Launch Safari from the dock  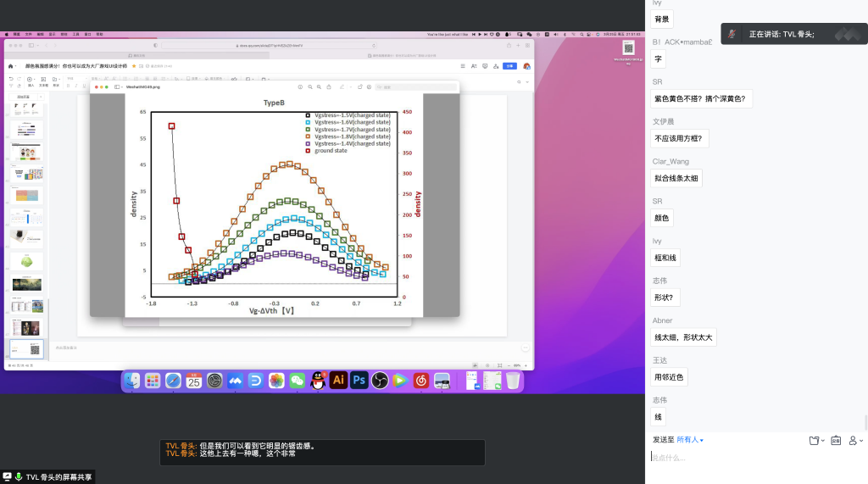click(x=173, y=381)
